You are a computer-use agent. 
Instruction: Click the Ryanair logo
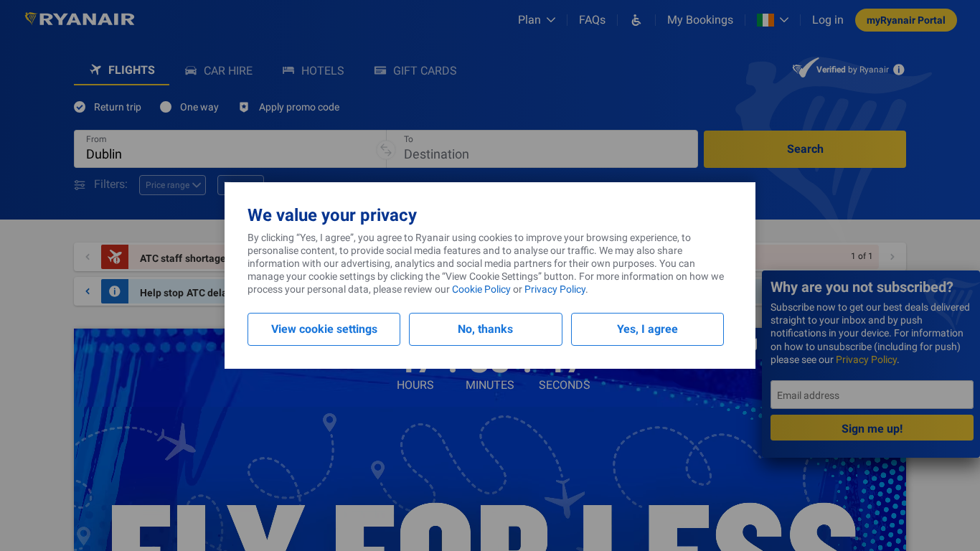80,19
